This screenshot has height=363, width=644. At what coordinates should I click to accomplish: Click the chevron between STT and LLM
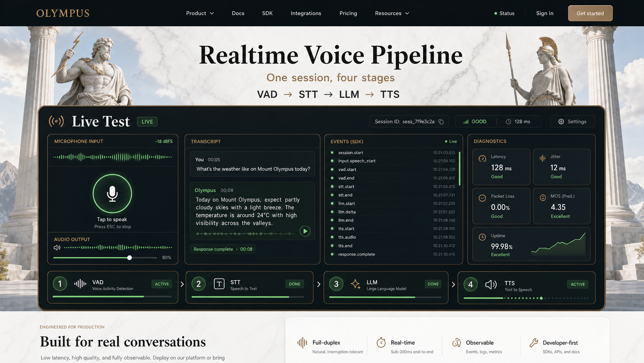coord(319,284)
